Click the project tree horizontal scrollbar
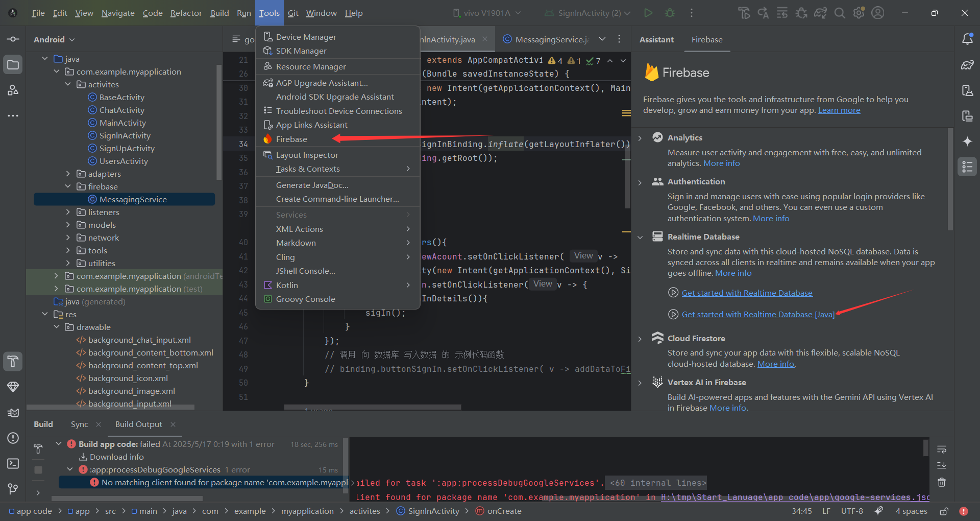 click(110, 407)
